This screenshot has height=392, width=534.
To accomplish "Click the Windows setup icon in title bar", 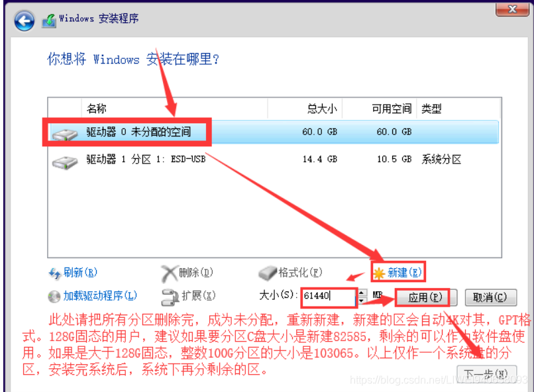I will point(49,21).
